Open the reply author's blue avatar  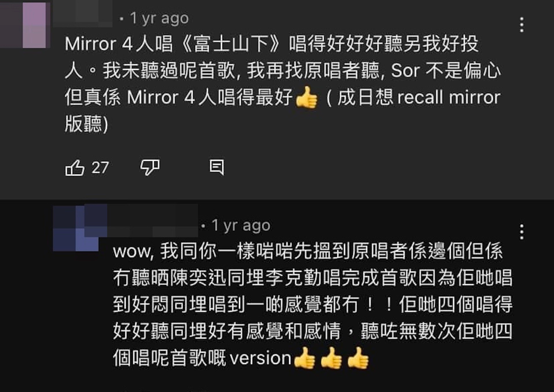pos(80,228)
